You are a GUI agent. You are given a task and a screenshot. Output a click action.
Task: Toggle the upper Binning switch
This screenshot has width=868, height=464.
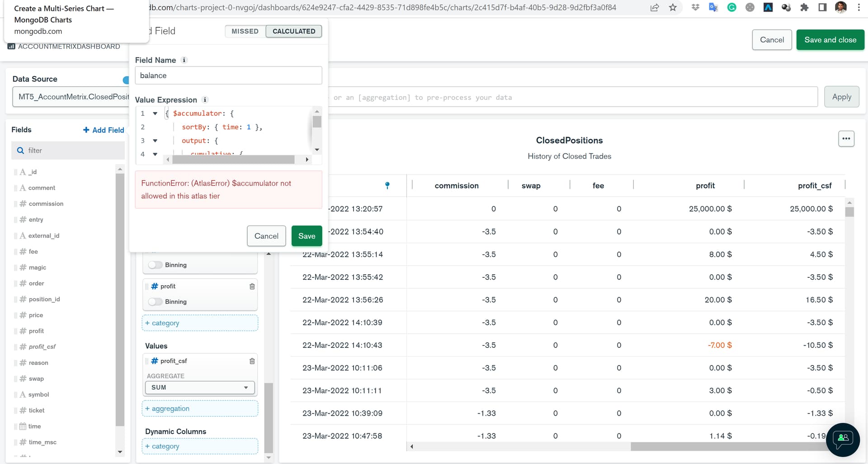click(155, 265)
